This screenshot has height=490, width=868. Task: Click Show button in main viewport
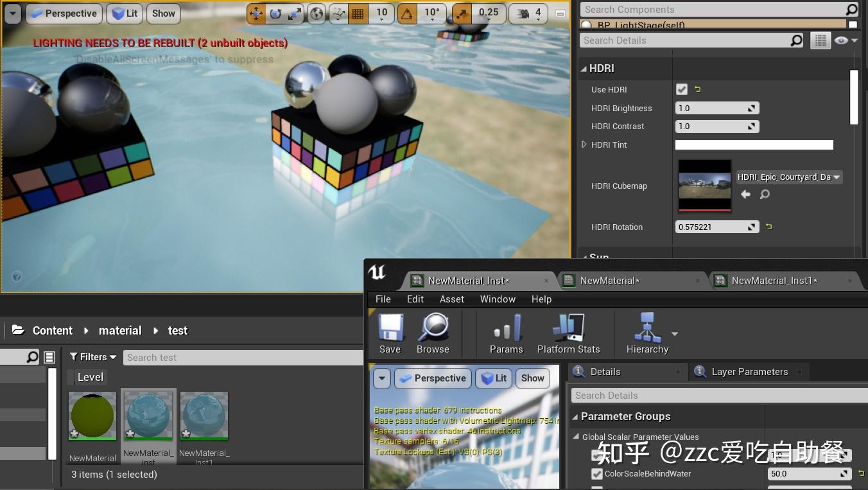click(164, 13)
